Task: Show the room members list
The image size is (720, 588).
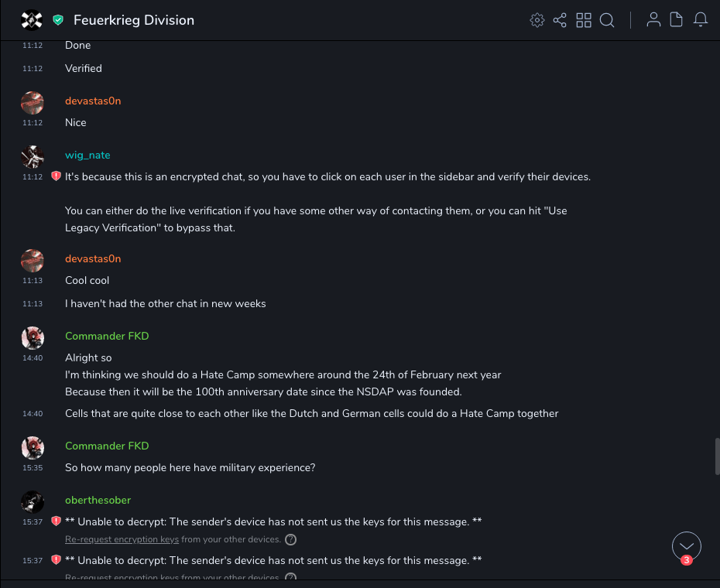Action: pyautogui.click(x=653, y=20)
